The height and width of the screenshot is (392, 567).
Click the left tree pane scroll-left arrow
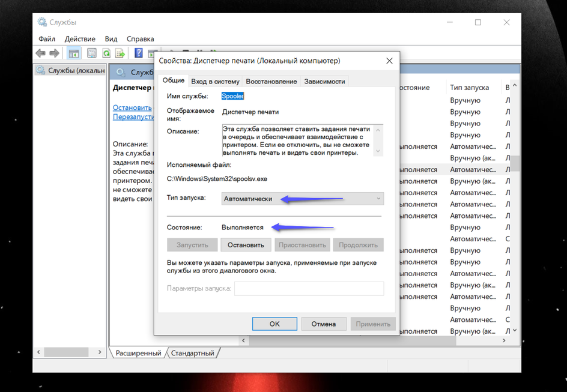(38, 352)
